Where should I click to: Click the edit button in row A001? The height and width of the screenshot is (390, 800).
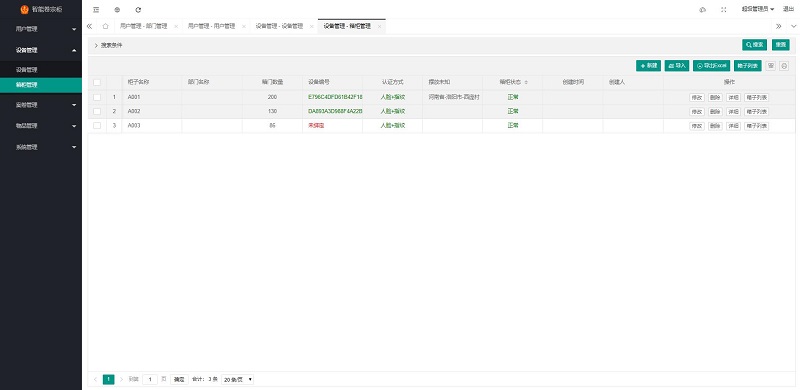[696, 98]
